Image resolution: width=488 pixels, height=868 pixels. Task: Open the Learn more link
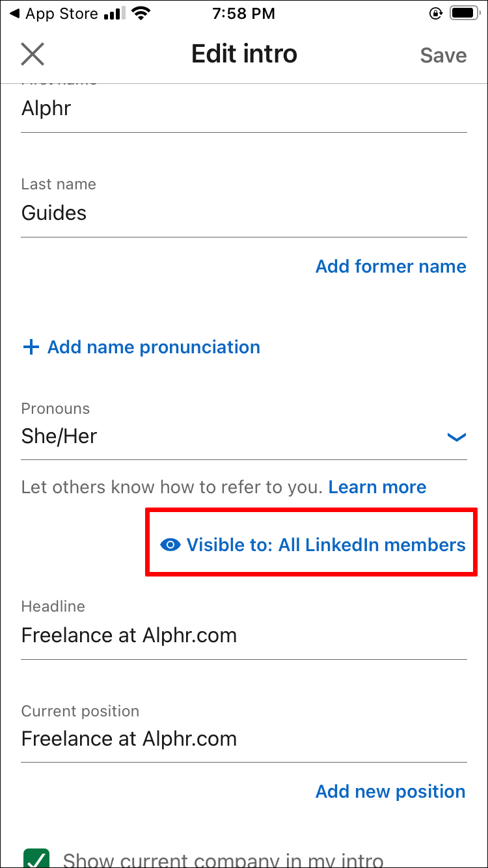point(377,487)
